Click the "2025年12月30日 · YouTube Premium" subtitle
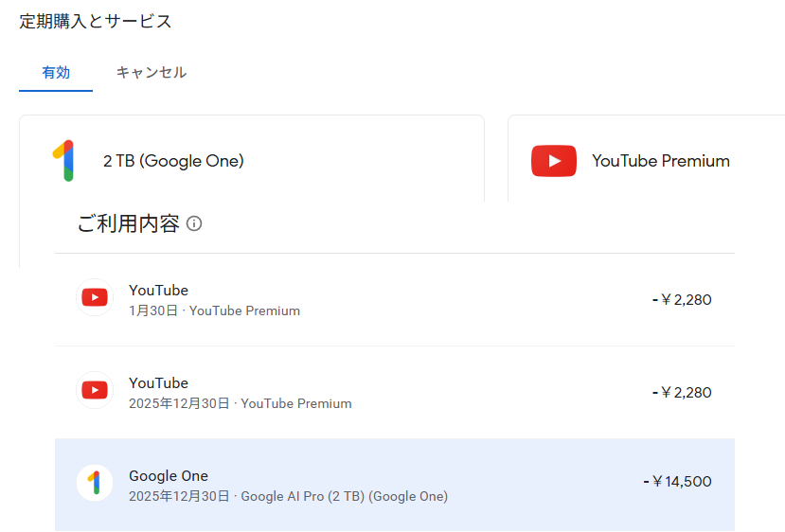This screenshot has height=532, width=785. coord(240,403)
